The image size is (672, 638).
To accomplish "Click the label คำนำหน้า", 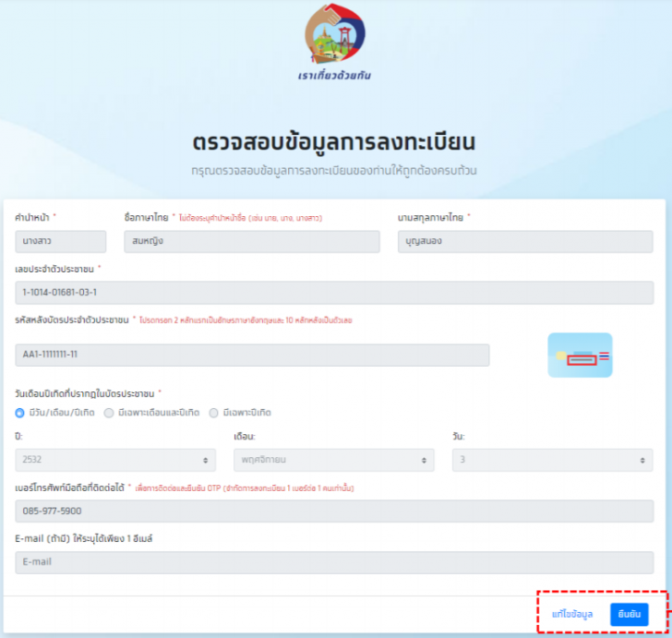I will coord(32,218).
